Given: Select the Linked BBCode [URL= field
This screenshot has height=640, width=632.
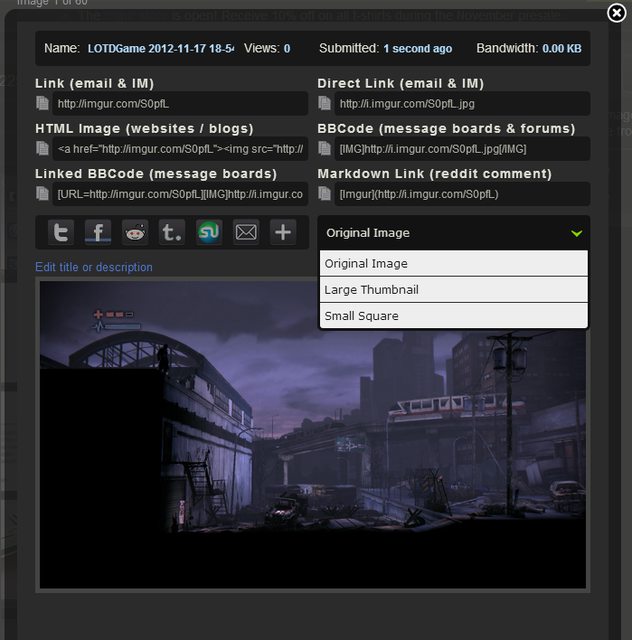Looking at the screenshot, I should tap(180, 194).
